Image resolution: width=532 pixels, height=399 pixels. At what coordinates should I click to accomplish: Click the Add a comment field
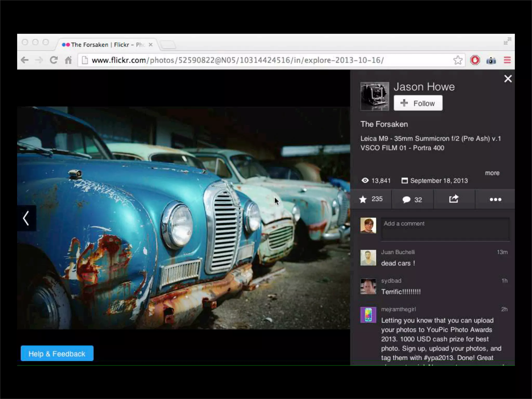click(x=445, y=229)
